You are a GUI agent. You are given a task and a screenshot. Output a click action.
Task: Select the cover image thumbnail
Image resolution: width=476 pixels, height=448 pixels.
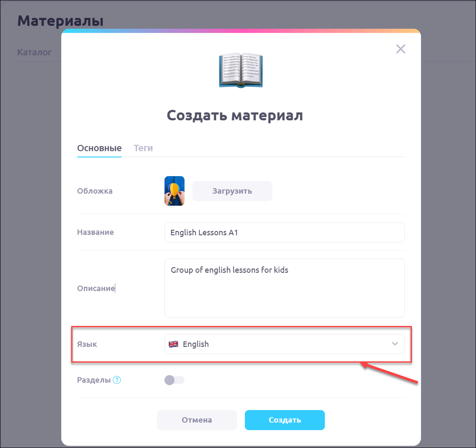tap(175, 191)
